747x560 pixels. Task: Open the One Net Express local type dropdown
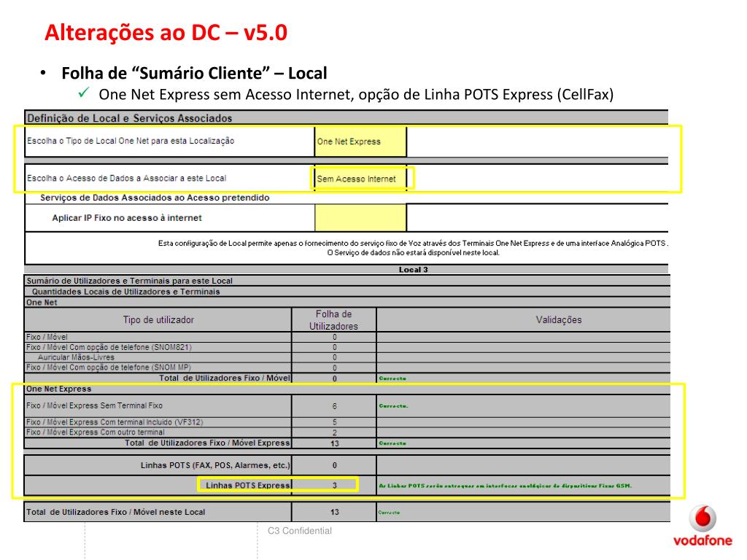click(360, 141)
